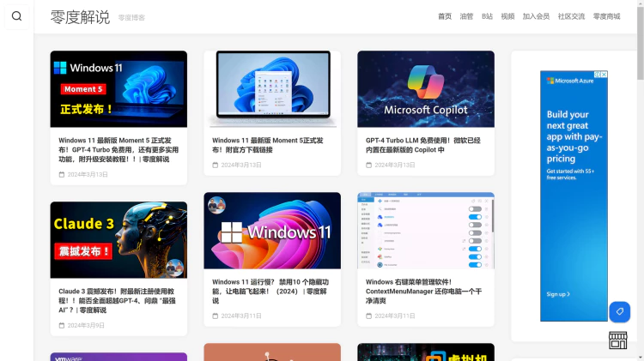Open 加入会员 menu item

point(536,16)
